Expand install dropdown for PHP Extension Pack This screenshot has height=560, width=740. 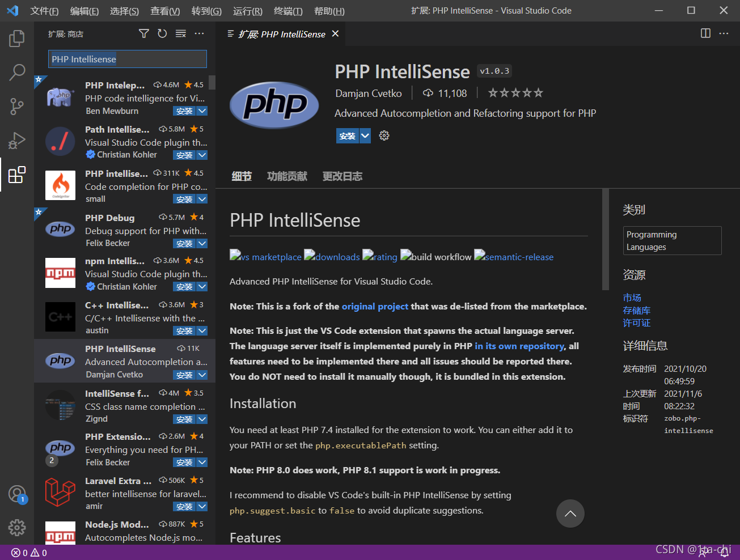202,463
